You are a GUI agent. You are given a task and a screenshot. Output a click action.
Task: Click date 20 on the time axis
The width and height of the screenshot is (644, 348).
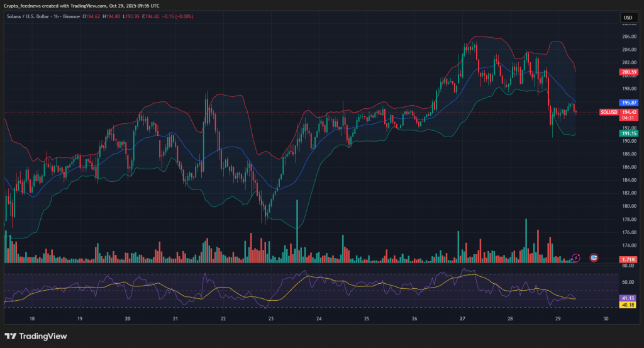[x=128, y=319]
